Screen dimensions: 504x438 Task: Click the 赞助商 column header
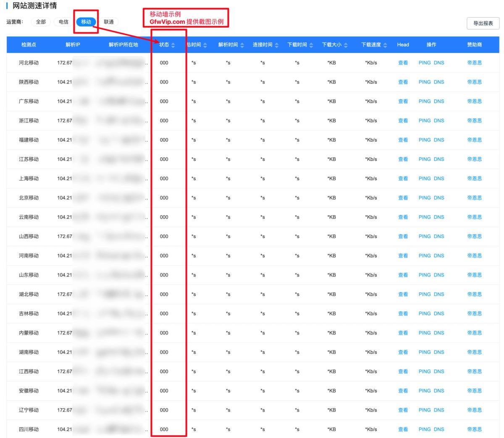475,45
